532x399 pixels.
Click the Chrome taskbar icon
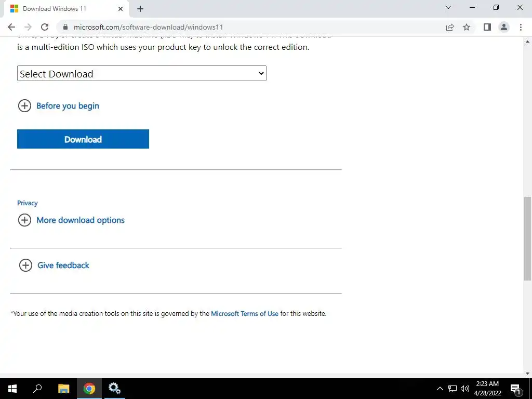(89, 389)
